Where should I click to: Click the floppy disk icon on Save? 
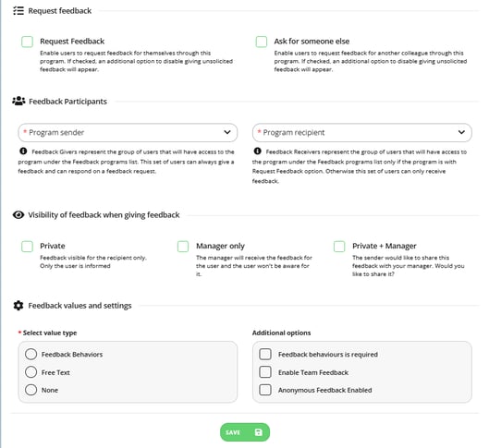(259, 432)
